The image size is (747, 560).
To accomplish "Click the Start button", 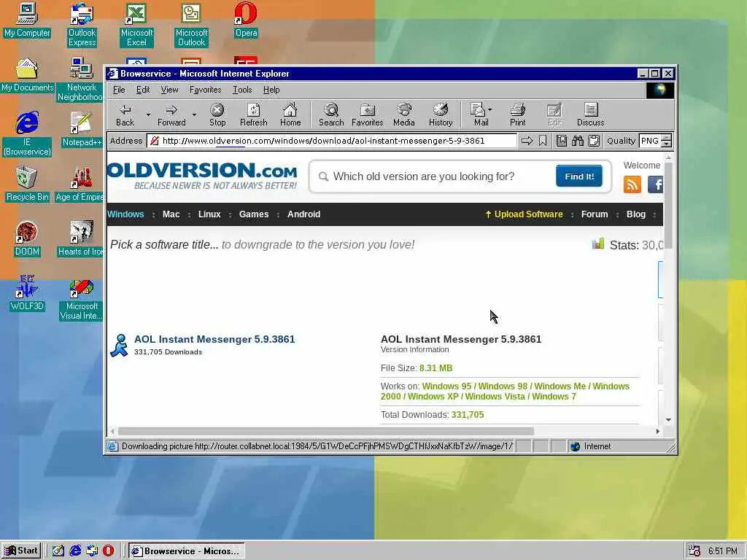I will click(x=21, y=551).
